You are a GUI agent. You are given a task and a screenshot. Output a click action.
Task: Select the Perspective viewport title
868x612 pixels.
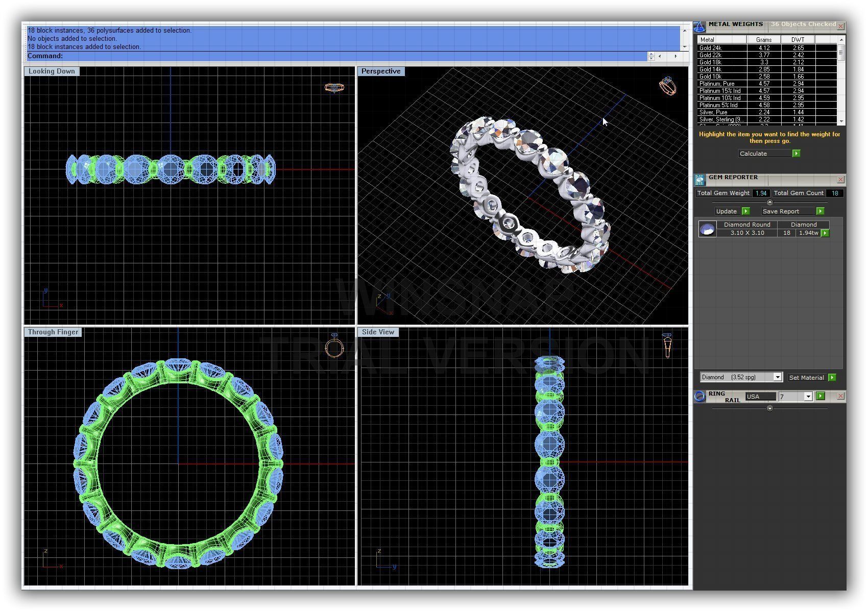(381, 71)
